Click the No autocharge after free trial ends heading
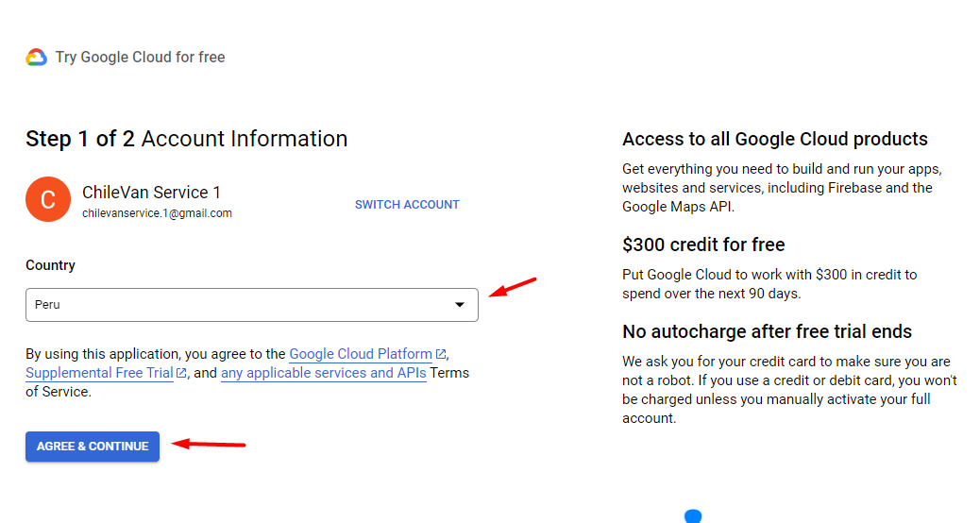980x523 pixels. point(767,331)
